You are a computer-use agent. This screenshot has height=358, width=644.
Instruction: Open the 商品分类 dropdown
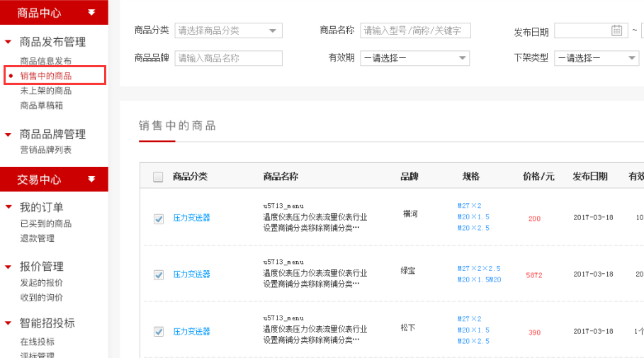228,30
